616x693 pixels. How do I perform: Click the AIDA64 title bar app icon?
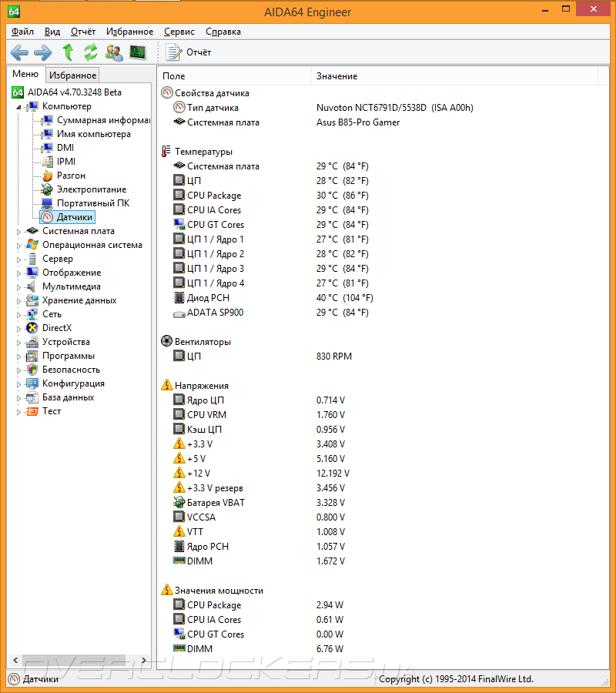14,12
